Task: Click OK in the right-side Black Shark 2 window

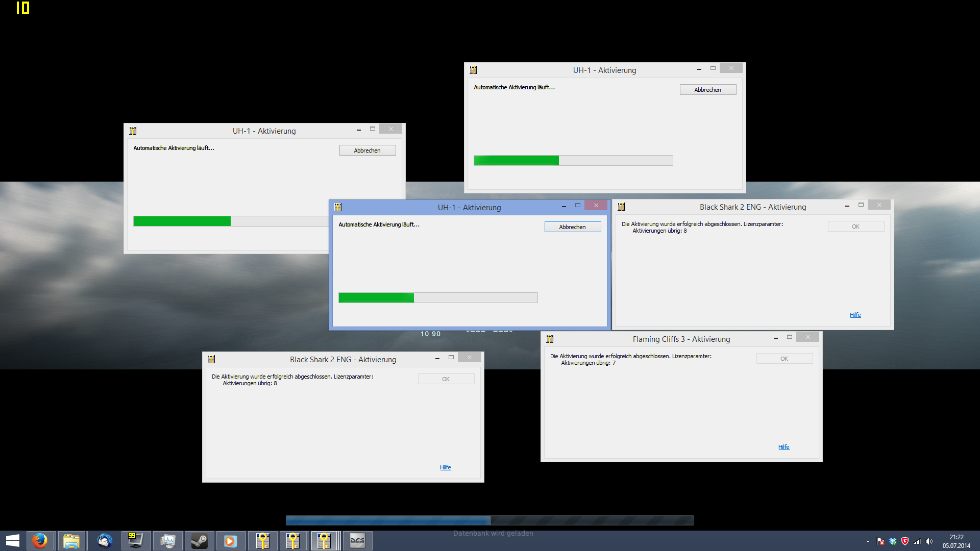Action: pos(856,227)
